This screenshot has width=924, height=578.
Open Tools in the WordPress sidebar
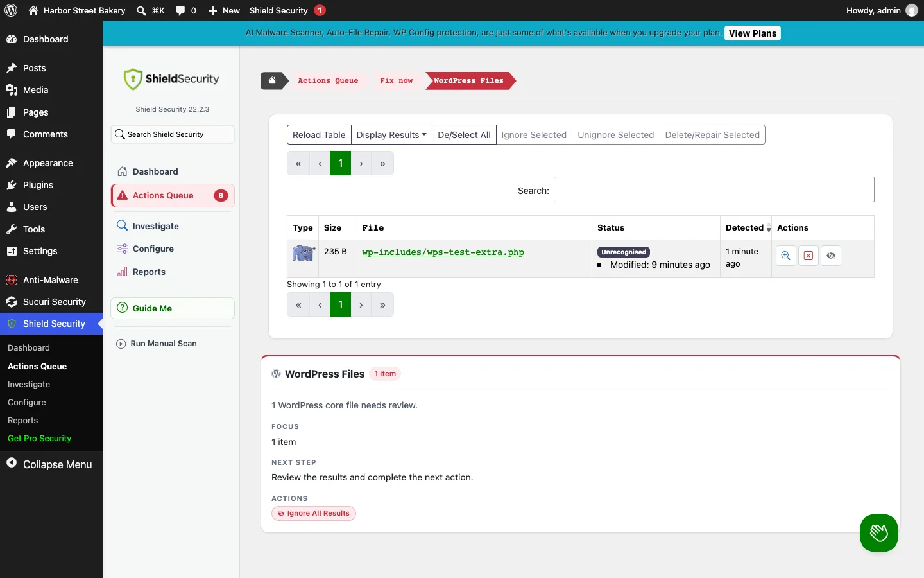pos(51,229)
